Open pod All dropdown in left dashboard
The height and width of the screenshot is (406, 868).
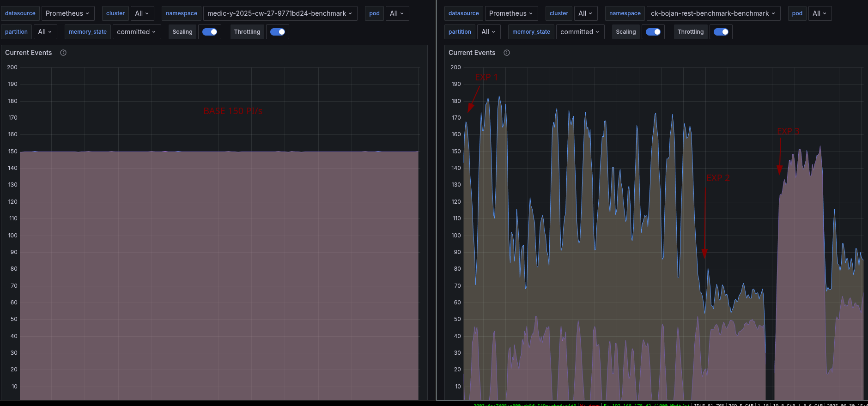coord(397,13)
